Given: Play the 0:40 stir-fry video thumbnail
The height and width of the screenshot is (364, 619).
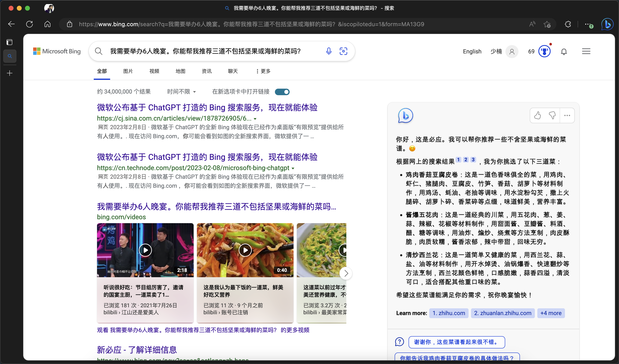Looking at the screenshot, I should tap(245, 250).
